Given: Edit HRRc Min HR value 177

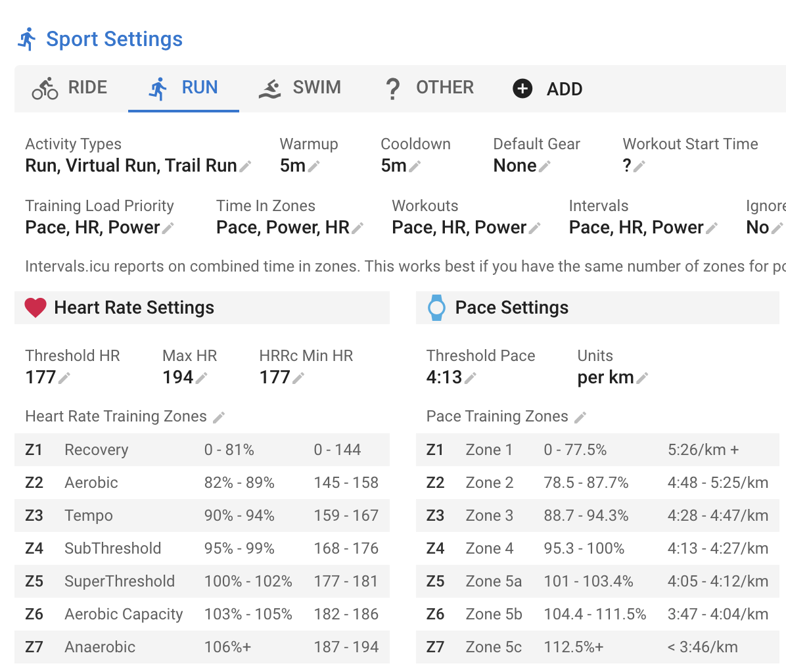Looking at the screenshot, I should pyautogui.click(x=298, y=378).
